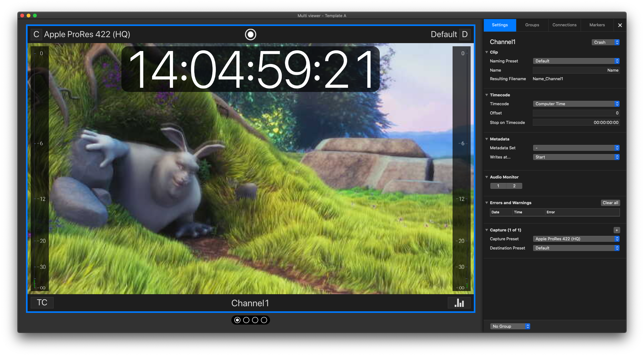Close the settings side panel
The image size is (644, 356).
(x=620, y=25)
